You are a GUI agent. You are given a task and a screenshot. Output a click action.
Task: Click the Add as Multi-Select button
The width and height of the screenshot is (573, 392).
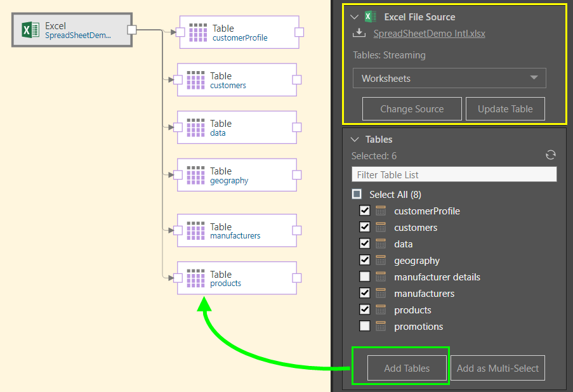click(x=497, y=368)
